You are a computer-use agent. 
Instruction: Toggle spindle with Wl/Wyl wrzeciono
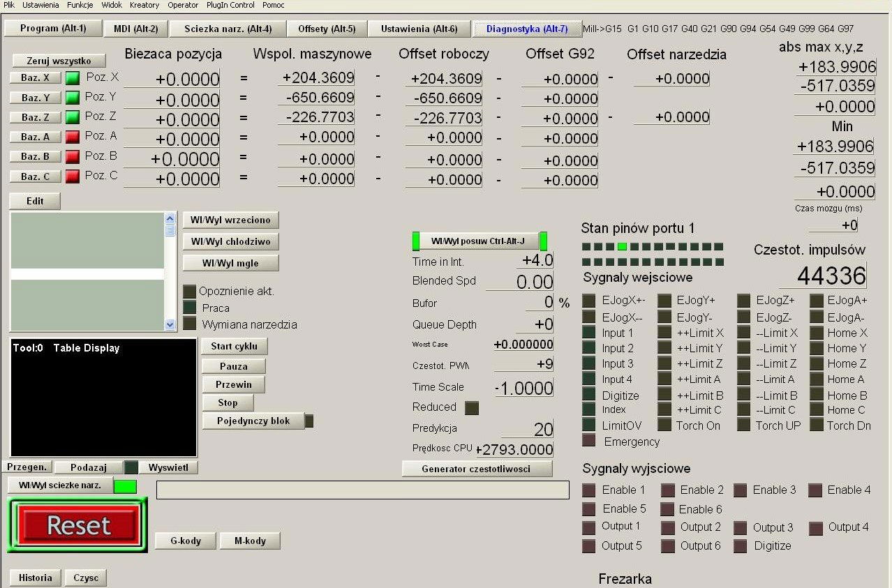click(x=230, y=220)
